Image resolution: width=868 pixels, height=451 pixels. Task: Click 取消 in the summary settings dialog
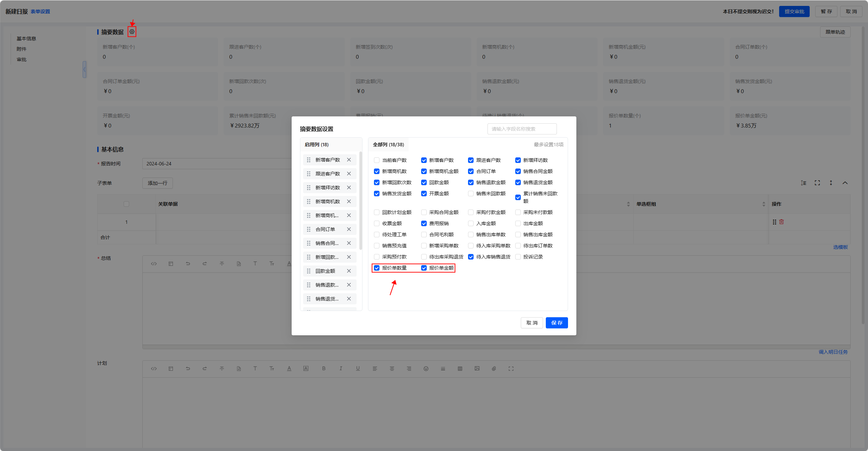(532, 323)
